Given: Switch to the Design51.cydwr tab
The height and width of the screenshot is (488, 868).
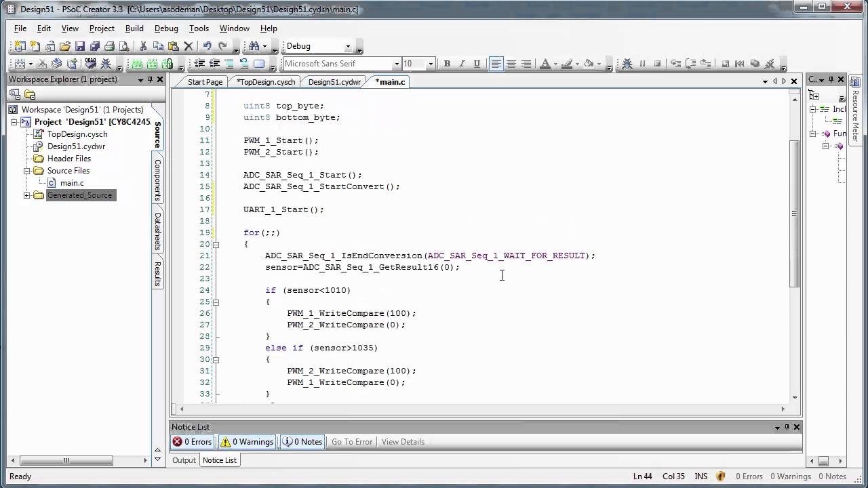Looking at the screenshot, I should [334, 82].
